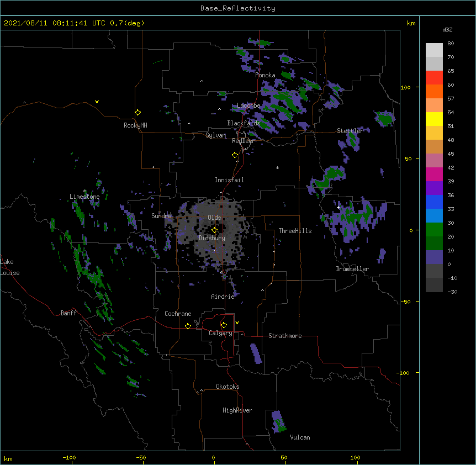Click the purple echo streak southwest of Strathmore
The height and width of the screenshot is (465, 476).
coord(256,353)
